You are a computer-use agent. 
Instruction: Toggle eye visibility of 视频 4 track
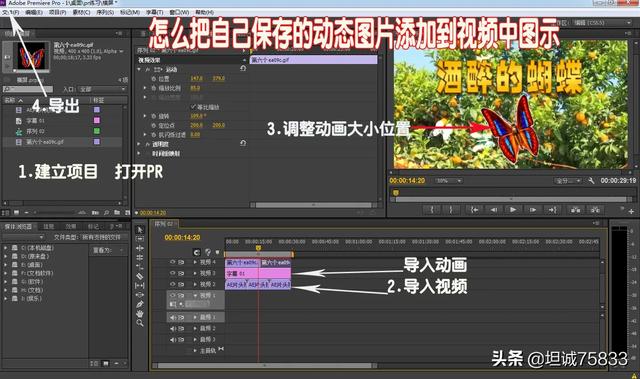pyautogui.click(x=172, y=262)
